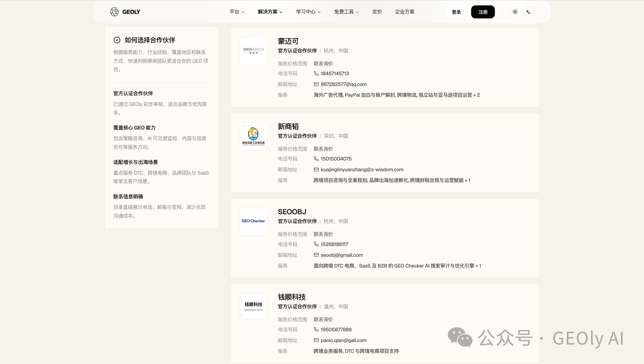This screenshot has height=364, width=644.
Task: Open the language translate icon
Action: click(x=528, y=12)
